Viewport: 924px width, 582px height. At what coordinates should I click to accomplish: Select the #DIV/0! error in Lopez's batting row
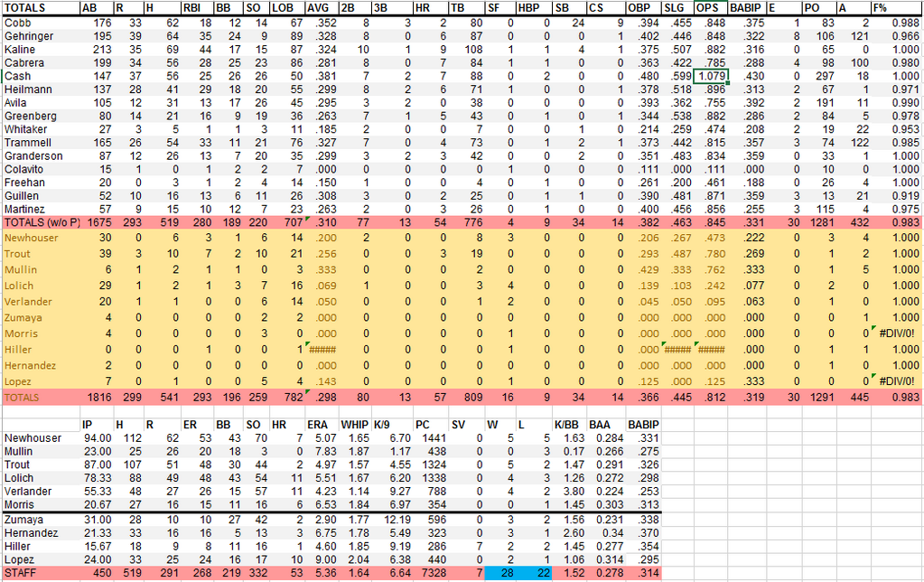coord(896,381)
